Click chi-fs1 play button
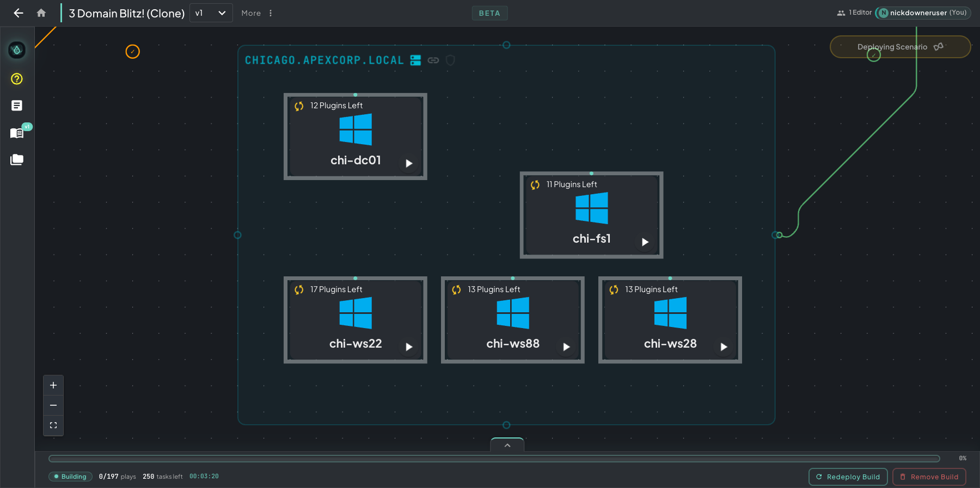 [645, 242]
